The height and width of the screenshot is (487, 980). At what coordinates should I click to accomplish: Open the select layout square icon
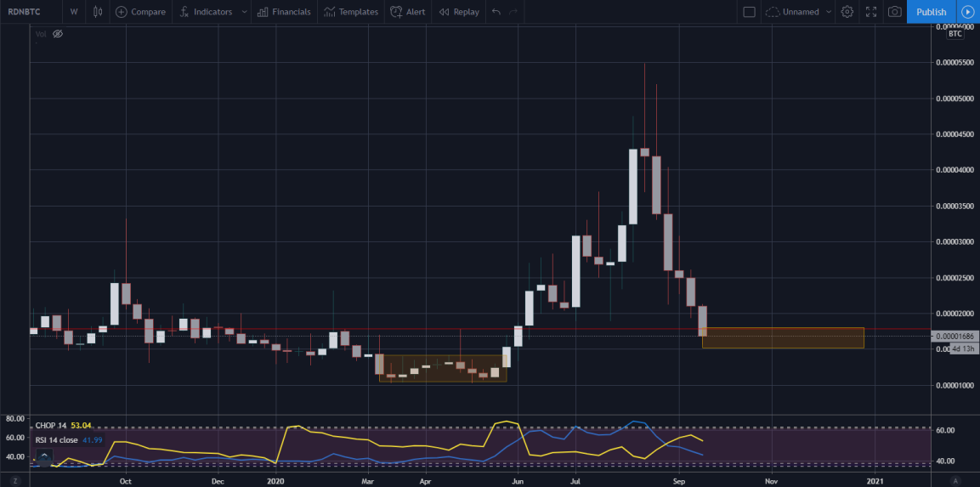coord(749,12)
